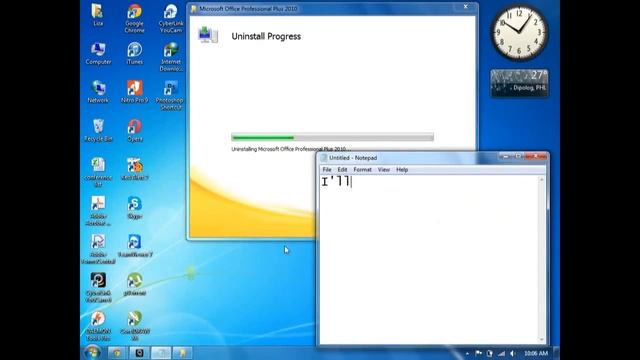The height and width of the screenshot is (360, 640).
Task: Open Notepad View menu
Action: [x=384, y=169]
